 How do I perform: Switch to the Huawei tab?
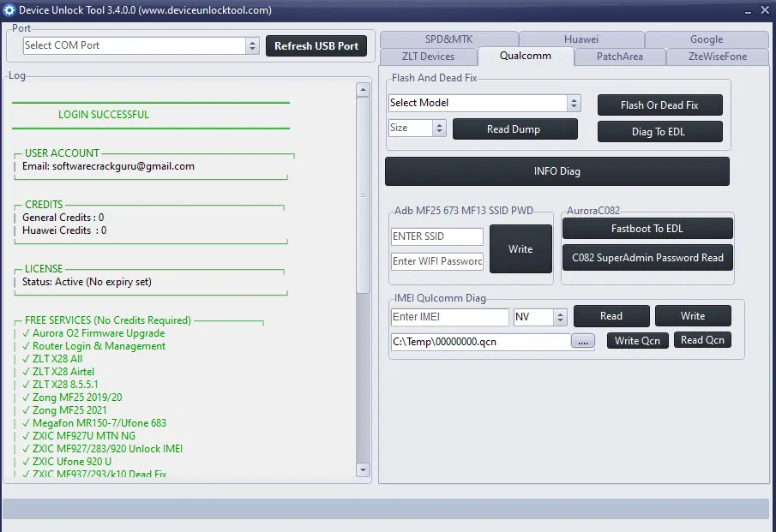coord(580,39)
